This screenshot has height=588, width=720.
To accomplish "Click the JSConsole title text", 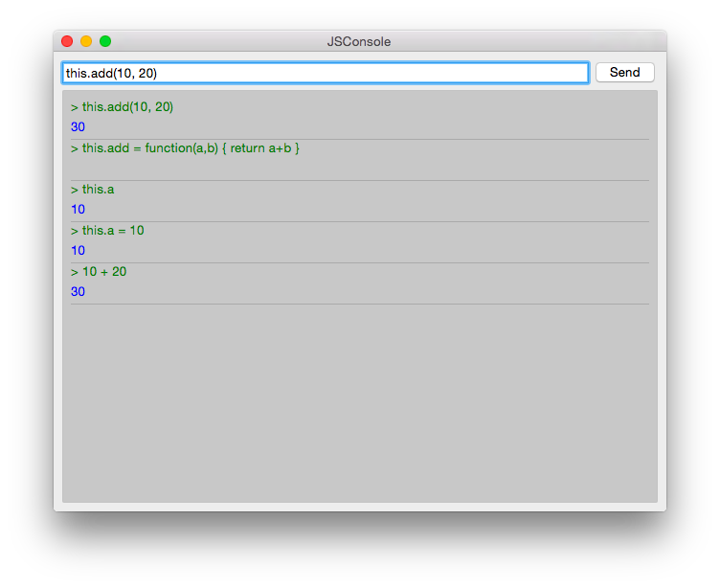I will (359, 41).
